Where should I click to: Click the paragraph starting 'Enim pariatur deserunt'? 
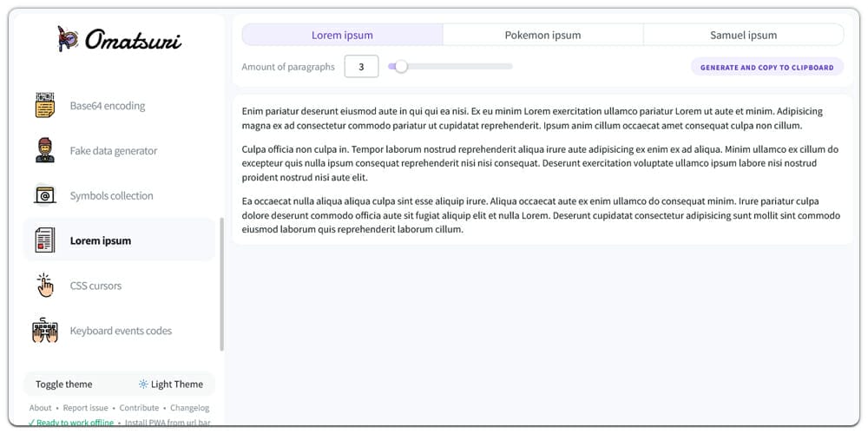[x=533, y=118]
